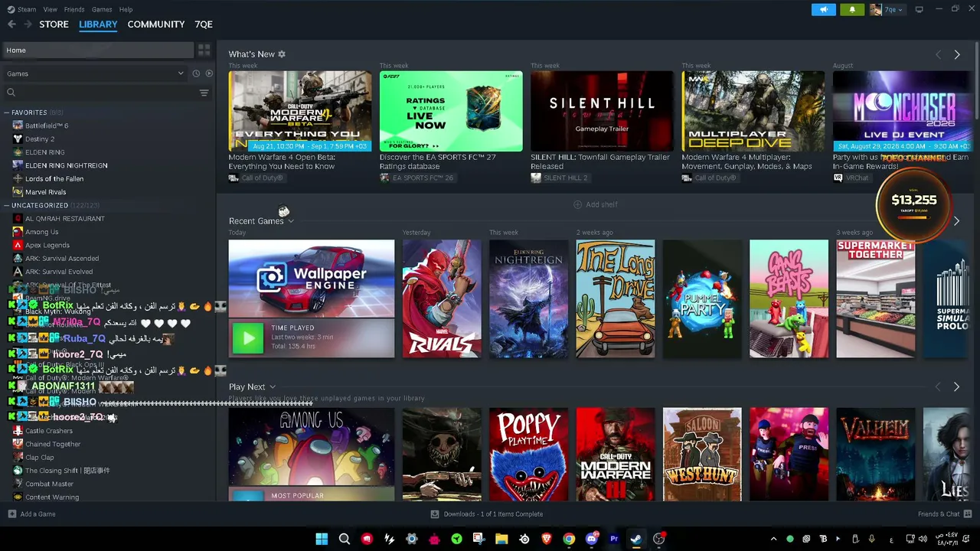The height and width of the screenshot is (551, 980).
Task: Click the Add a Game plus icon
Action: (x=11, y=514)
